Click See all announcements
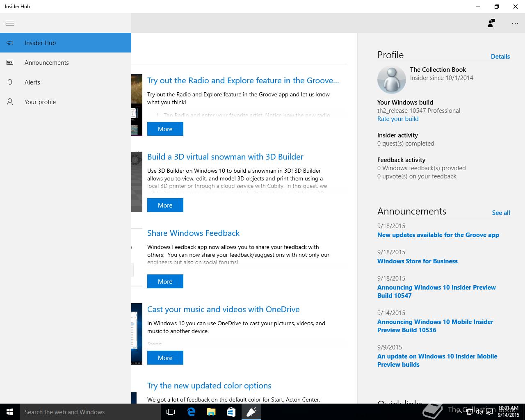This screenshot has width=525, height=420. click(501, 213)
